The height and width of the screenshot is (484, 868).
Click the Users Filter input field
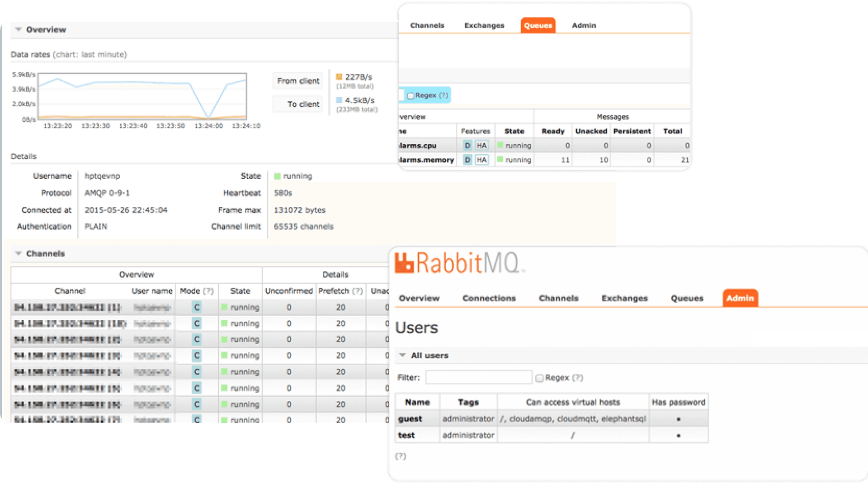click(x=479, y=378)
